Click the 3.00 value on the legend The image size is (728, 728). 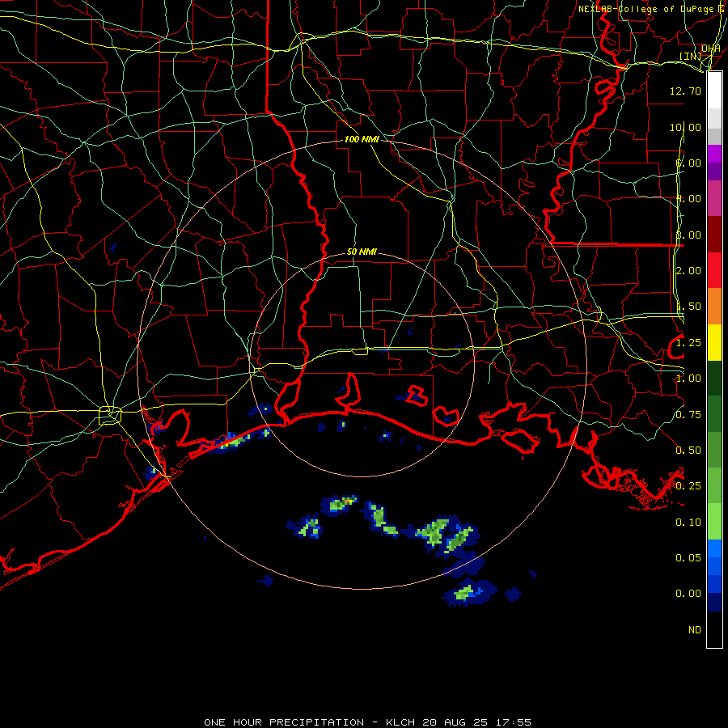pyautogui.click(x=688, y=235)
